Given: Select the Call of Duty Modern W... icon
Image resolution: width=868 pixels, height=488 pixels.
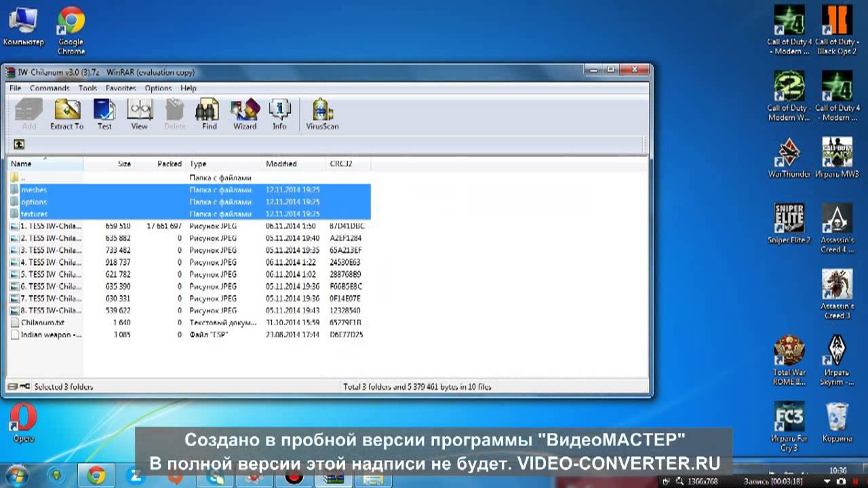Looking at the screenshot, I should (x=788, y=96).
